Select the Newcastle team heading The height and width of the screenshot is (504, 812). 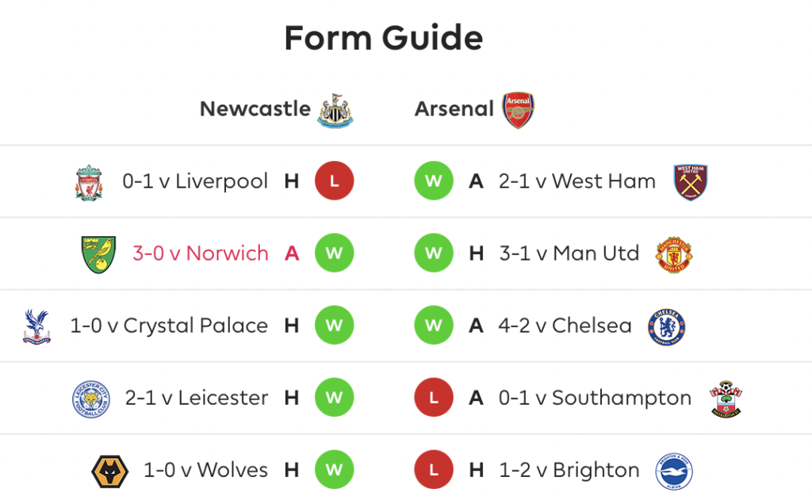pyautogui.click(x=255, y=109)
